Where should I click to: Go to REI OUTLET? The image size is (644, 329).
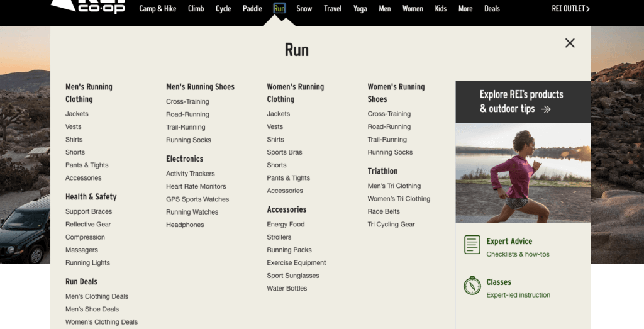(x=571, y=9)
